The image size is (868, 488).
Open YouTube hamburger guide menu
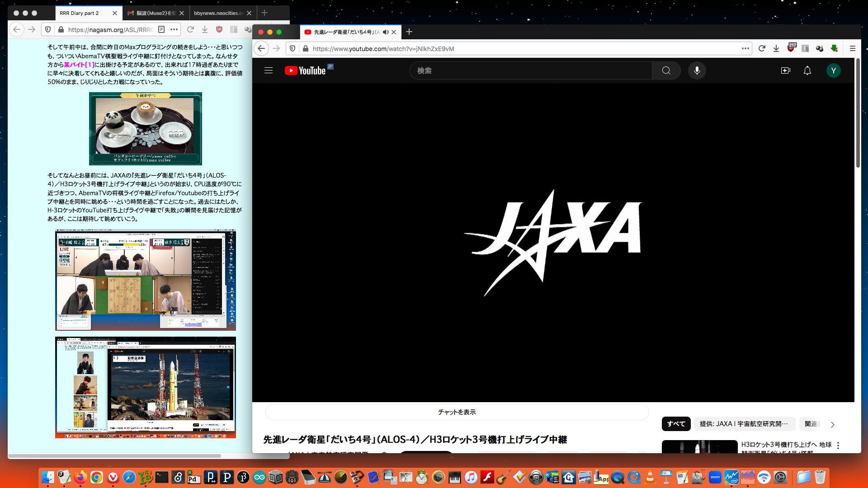[x=269, y=70]
